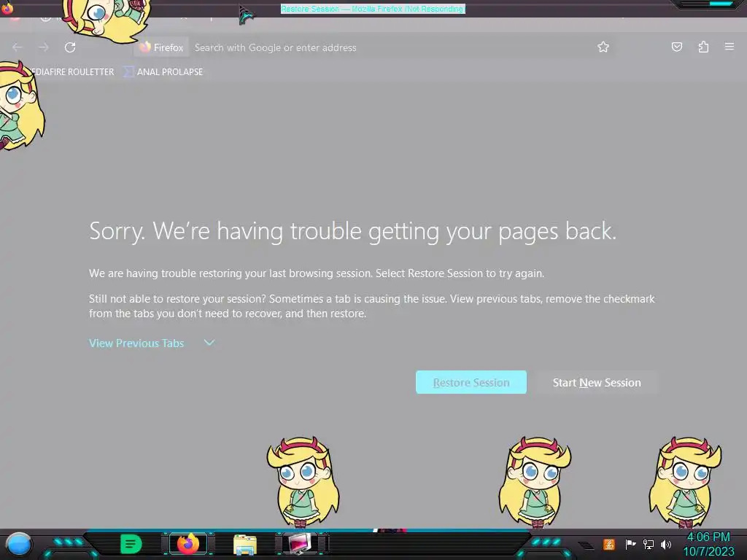Click the 'Sorry. We're having trouble' heading
The height and width of the screenshot is (560, 747).
[352, 231]
